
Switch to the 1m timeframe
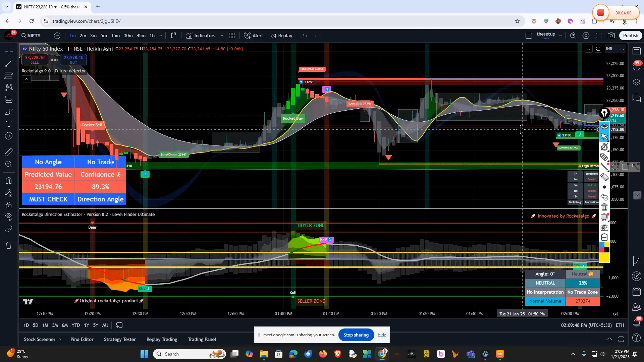[72, 36]
